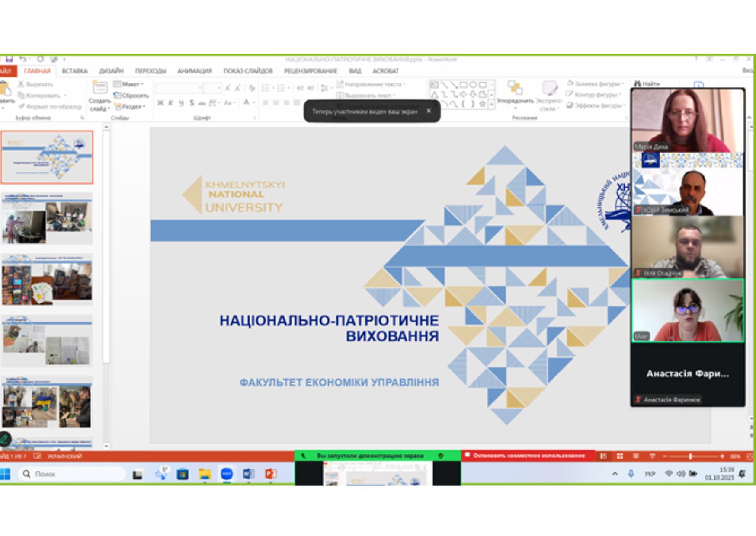The image size is (756, 536).
Task: Open Word from the Windows taskbar
Action: tap(248, 474)
